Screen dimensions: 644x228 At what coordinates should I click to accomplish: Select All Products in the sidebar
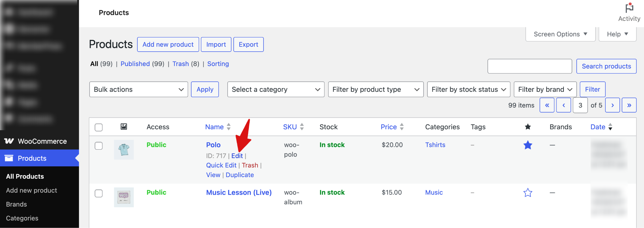[25, 176]
